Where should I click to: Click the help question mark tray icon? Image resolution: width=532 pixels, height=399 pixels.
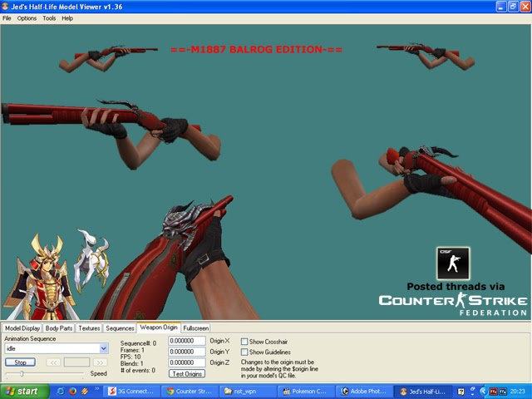point(461,392)
